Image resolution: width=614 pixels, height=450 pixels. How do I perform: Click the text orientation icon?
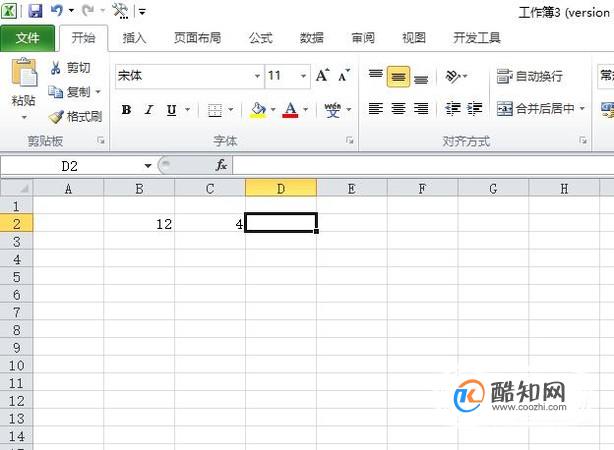point(453,76)
